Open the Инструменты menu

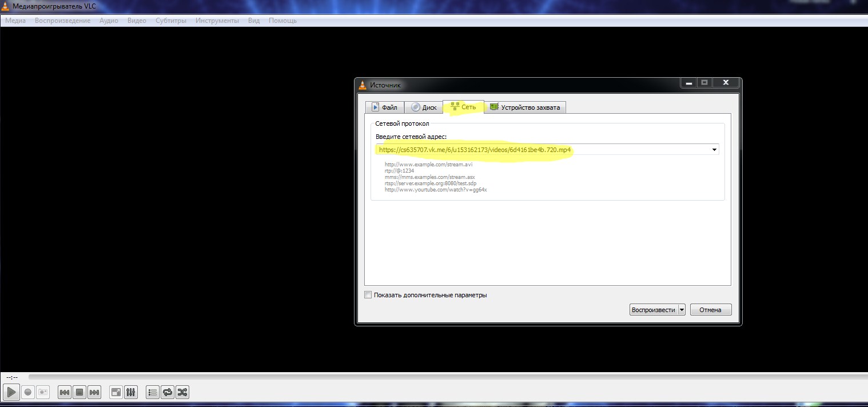pyautogui.click(x=217, y=21)
